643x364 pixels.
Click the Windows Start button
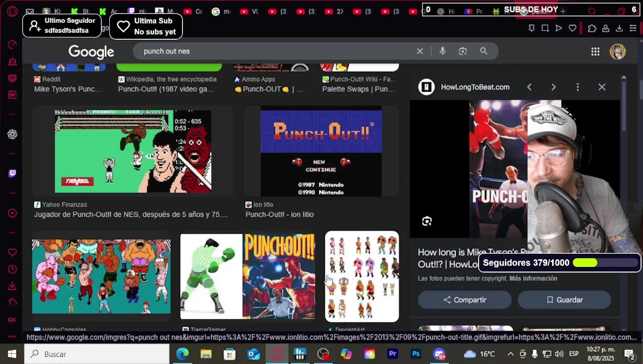click(12, 354)
